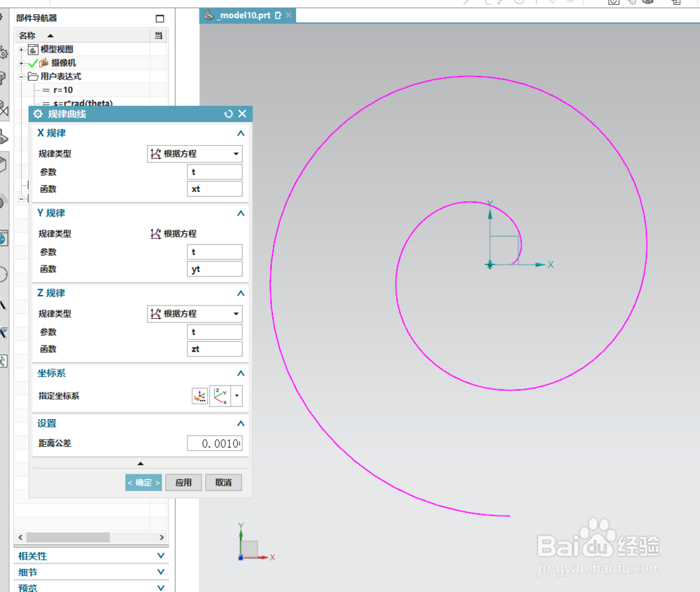The height and width of the screenshot is (592, 700).
Task: Click the model icon on the _model10.prt tab
Action: coord(209,15)
